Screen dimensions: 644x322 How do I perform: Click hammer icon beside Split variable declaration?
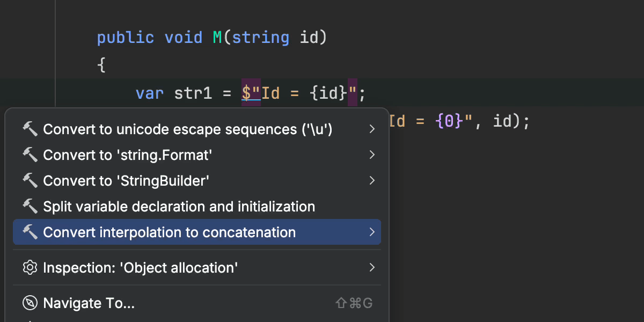coord(30,206)
